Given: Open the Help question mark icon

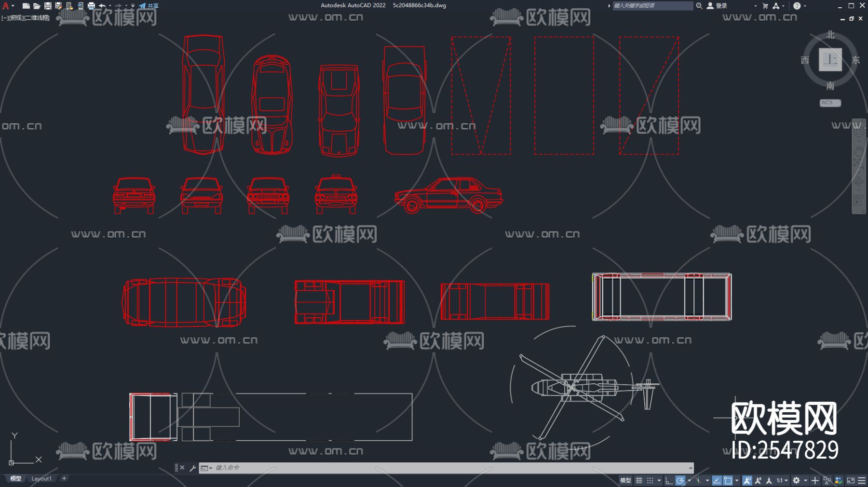Looking at the screenshot, I should pyautogui.click(x=797, y=6).
